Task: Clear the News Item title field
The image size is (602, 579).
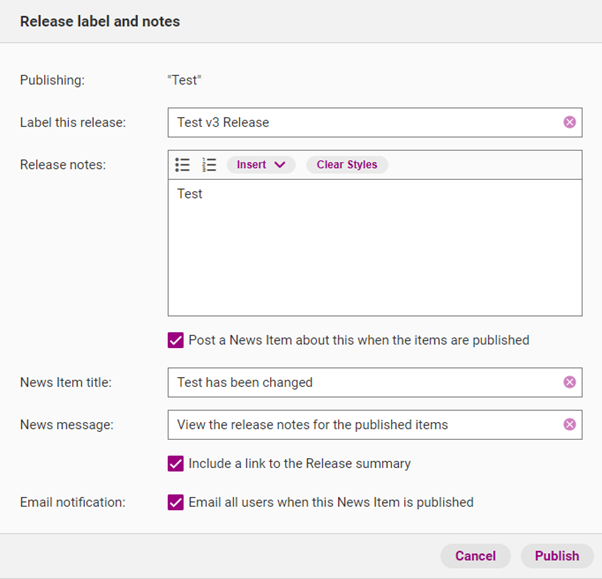Action: [x=569, y=382]
